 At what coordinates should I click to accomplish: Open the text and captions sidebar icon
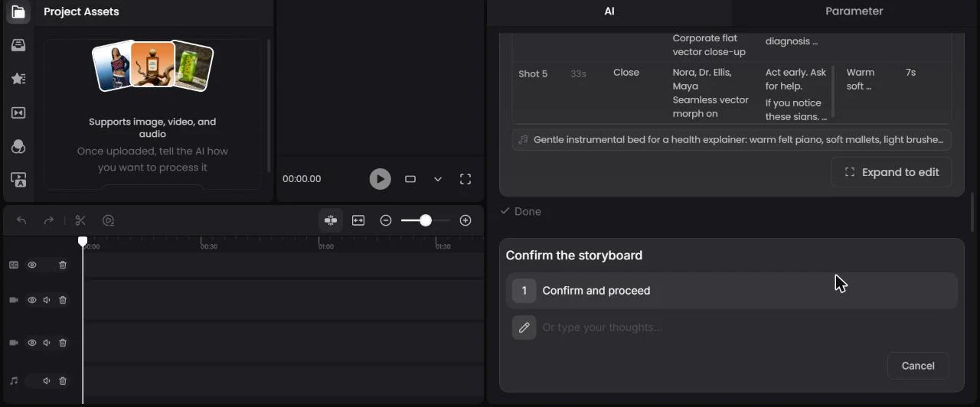18,180
